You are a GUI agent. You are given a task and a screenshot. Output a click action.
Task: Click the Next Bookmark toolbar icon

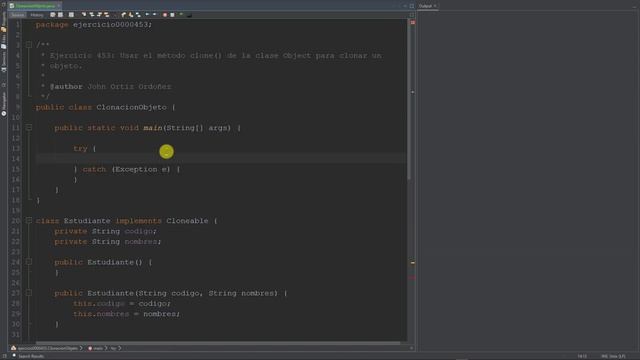click(131, 15)
